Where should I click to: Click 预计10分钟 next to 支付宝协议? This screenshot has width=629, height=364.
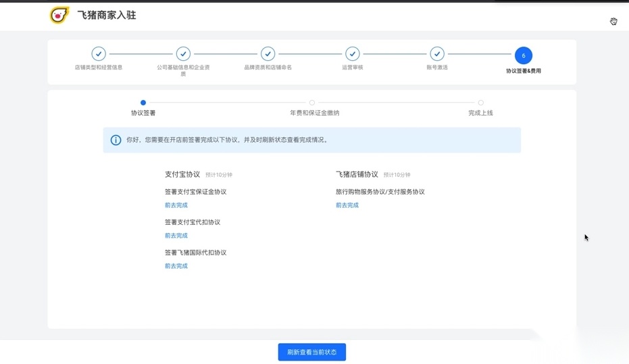point(219,175)
